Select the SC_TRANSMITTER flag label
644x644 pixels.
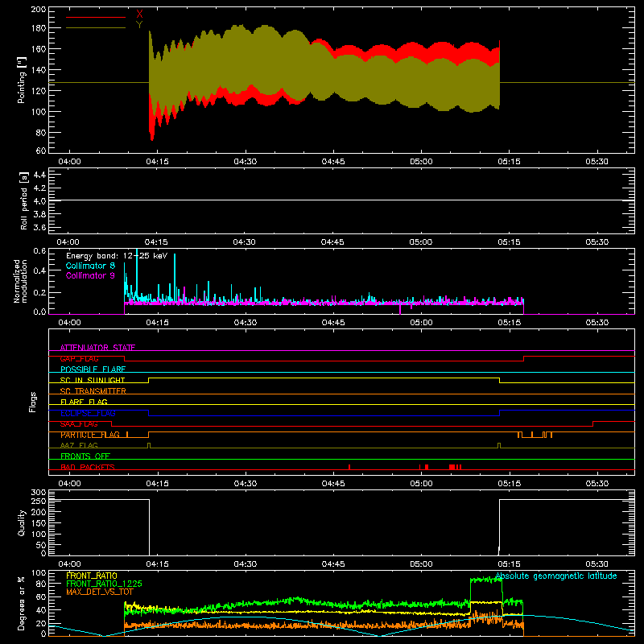pos(93,391)
